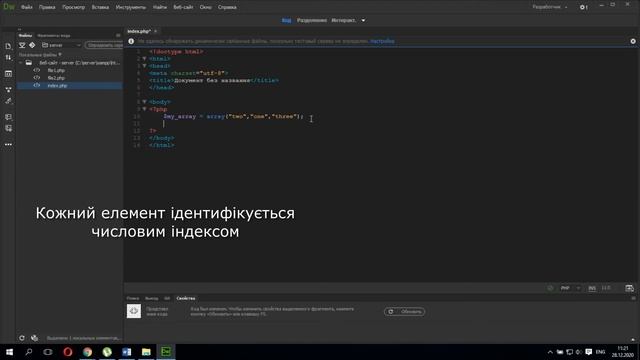Screen dimensions: 640x360
Task: Click the refresh icon at Files panel bottom
Action: pos(22,338)
